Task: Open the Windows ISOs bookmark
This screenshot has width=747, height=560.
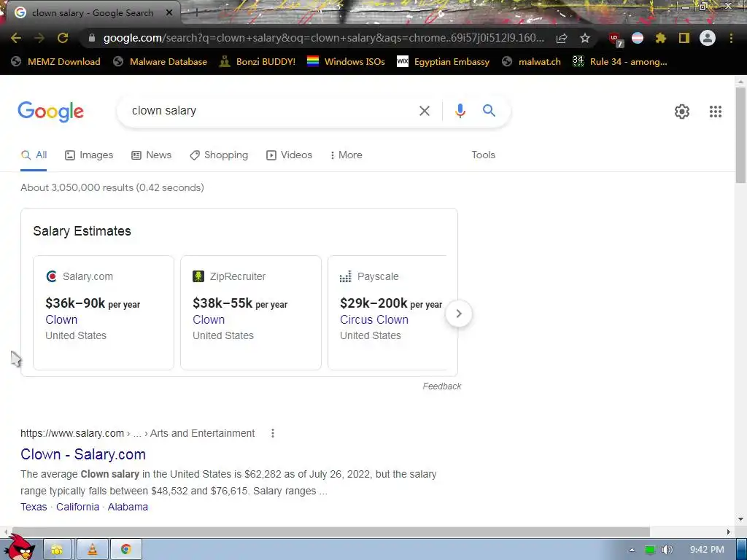Action: [346, 61]
